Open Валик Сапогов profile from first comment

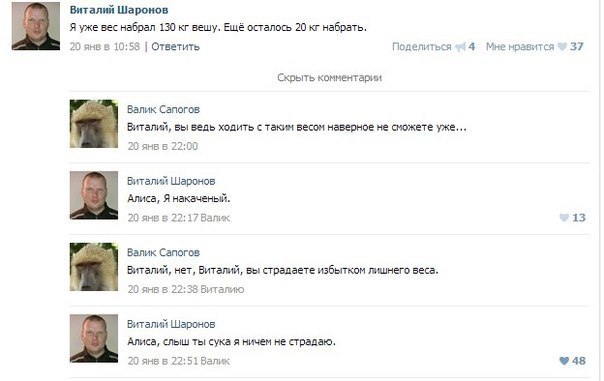pos(163,109)
